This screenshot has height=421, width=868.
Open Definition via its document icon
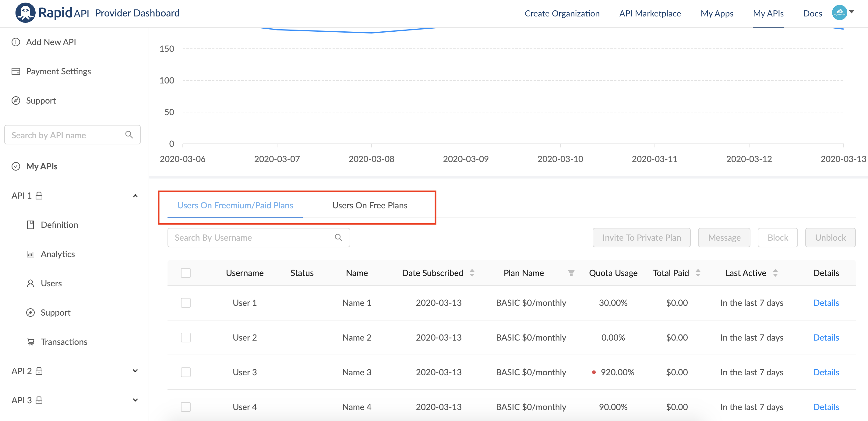30,225
